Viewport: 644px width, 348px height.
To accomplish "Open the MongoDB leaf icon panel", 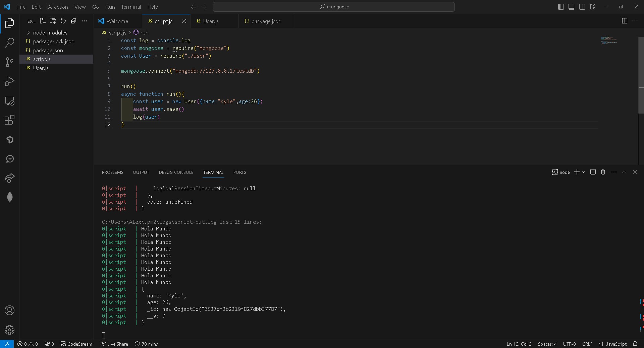I will pyautogui.click(x=9, y=197).
